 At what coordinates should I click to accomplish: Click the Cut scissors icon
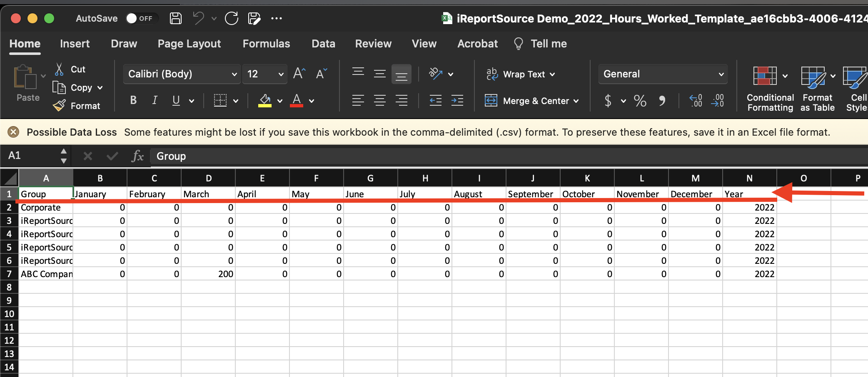[x=59, y=69]
